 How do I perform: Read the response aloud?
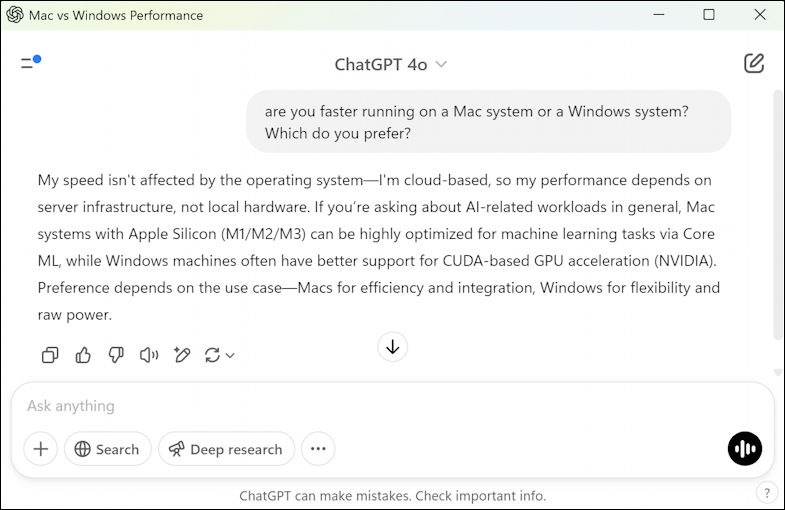click(x=149, y=355)
